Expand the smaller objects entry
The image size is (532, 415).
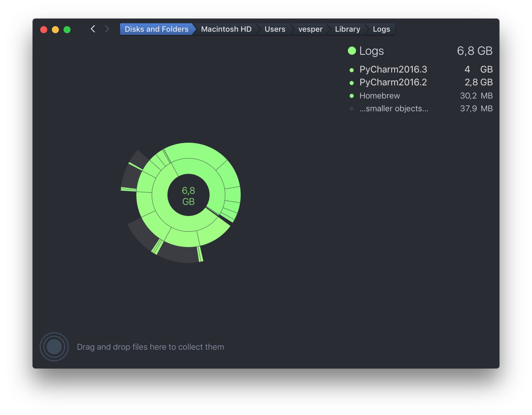pyautogui.click(x=394, y=109)
